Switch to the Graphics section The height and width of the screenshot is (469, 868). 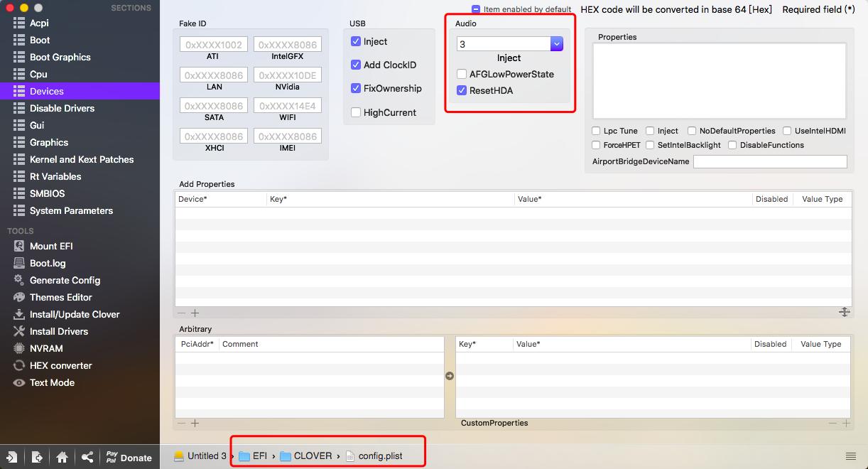[x=49, y=142]
